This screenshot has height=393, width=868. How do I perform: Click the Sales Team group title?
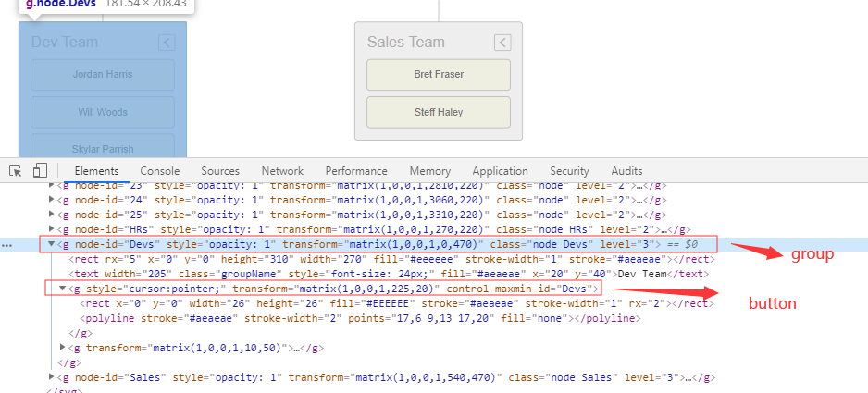pos(405,42)
